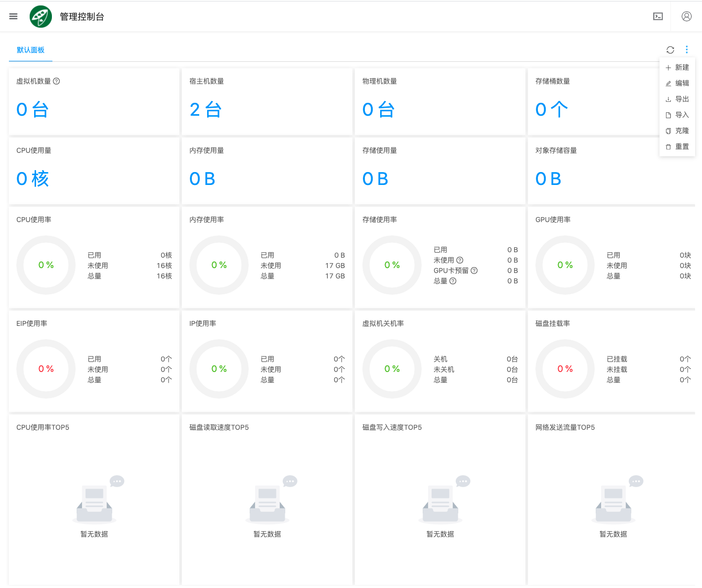The width and height of the screenshot is (702, 588).
Task: Open the sidebar hamburger menu
Action: click(13, 16)
